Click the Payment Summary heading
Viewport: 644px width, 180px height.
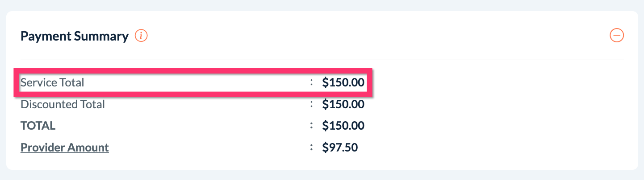point(75,36)
